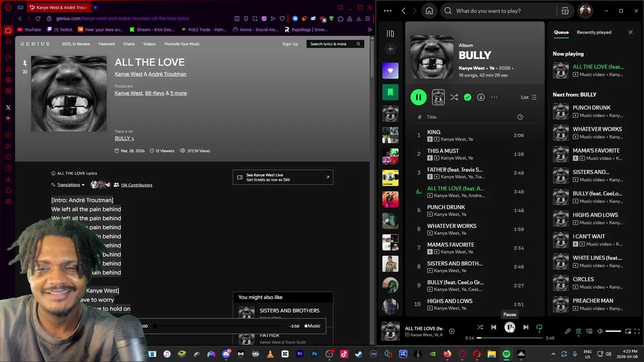Open the BULLY album link on Genius
Image resolution: width=644 pixels, height=362 pixels.
[x=124, y=138]
